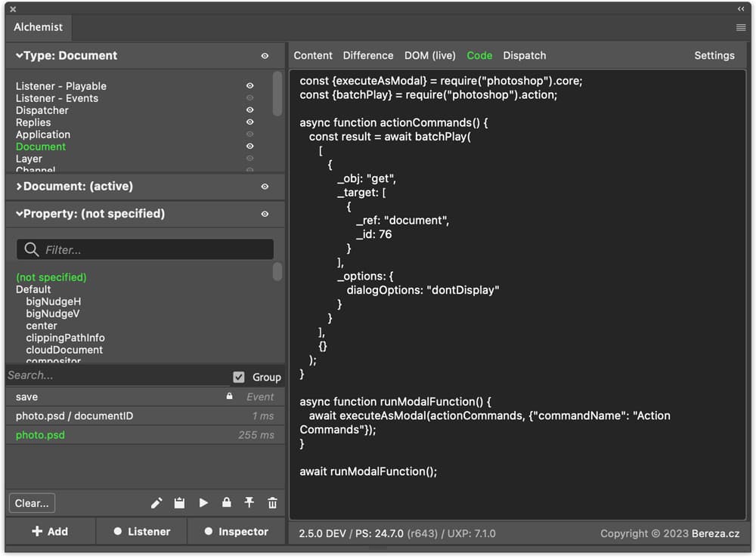The height and width of the screenshot is (559, 756).
Task: Click the clipboard paste icon
Action: coord(180,503)
